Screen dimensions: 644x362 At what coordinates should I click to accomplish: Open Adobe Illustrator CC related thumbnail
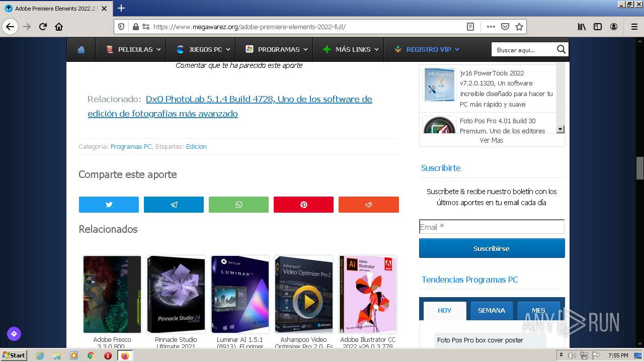(368, 294)
